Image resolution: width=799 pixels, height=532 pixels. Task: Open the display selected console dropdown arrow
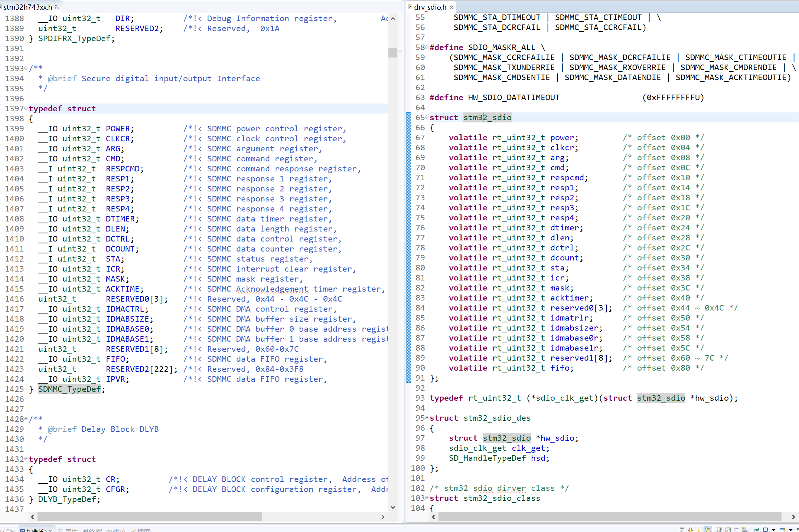[773, 530]
